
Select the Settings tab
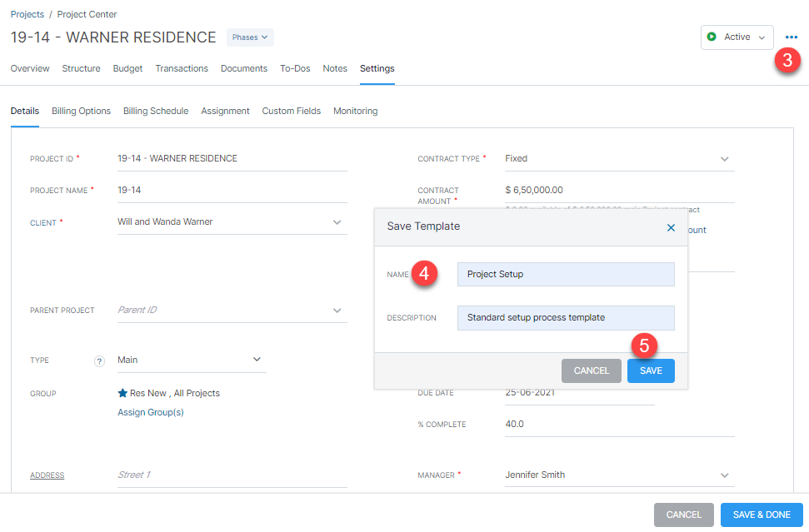[377, 68]
